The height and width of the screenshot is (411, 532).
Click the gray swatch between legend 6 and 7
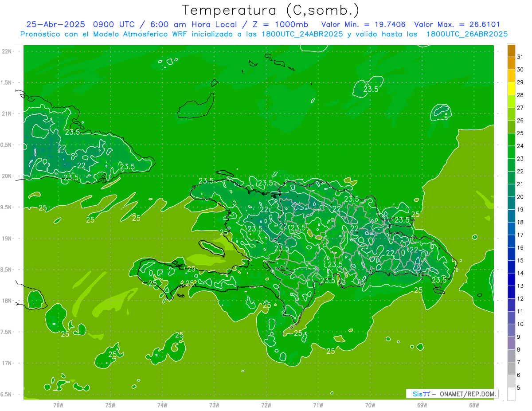(x=511, y=369)
